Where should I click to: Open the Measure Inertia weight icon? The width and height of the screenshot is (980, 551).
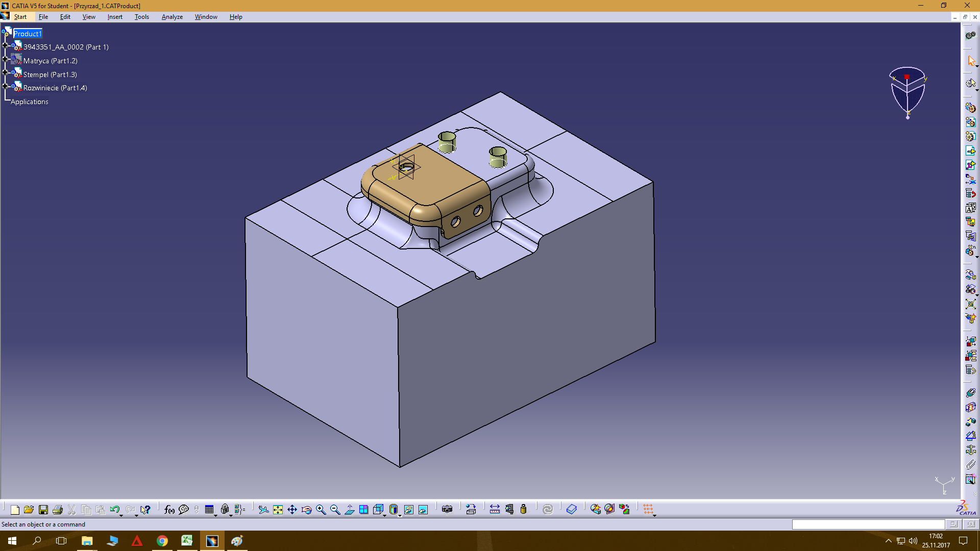[523, 509]
